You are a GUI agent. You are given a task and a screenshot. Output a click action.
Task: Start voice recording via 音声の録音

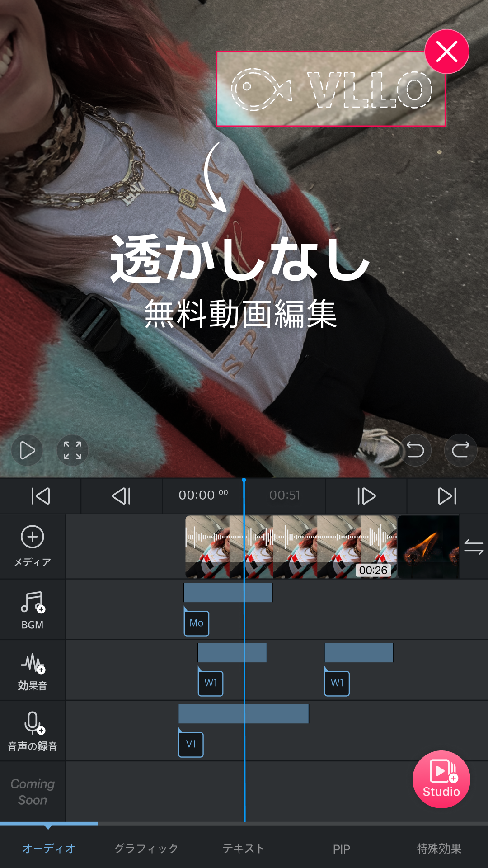pyautogui.click(x=33, y=731)
